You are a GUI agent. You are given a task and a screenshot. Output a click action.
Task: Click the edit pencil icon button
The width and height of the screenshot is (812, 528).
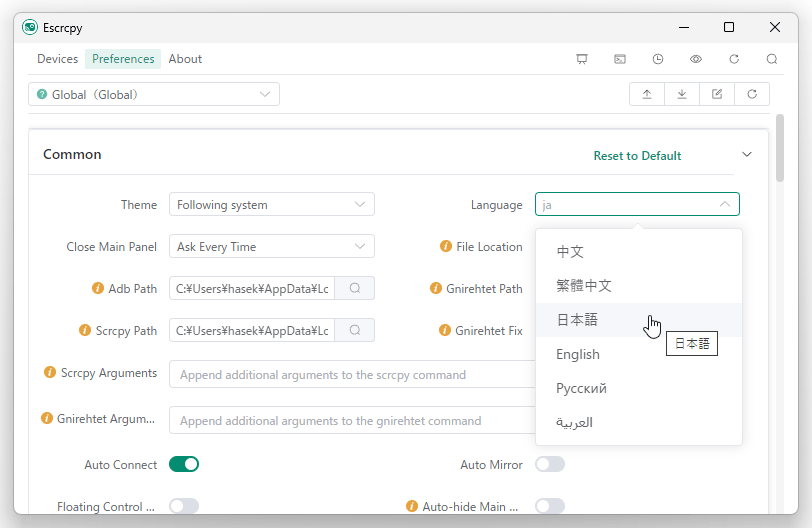(717, 94)
